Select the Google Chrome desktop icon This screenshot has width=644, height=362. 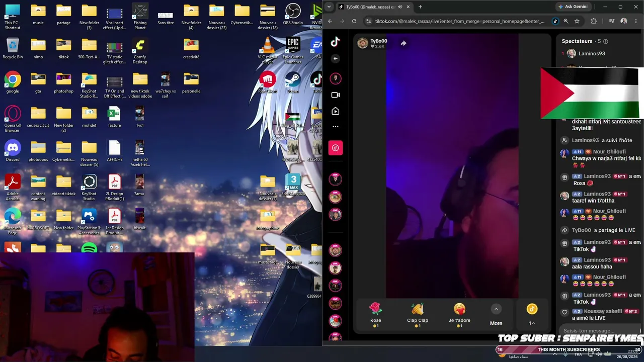[13, 82]
